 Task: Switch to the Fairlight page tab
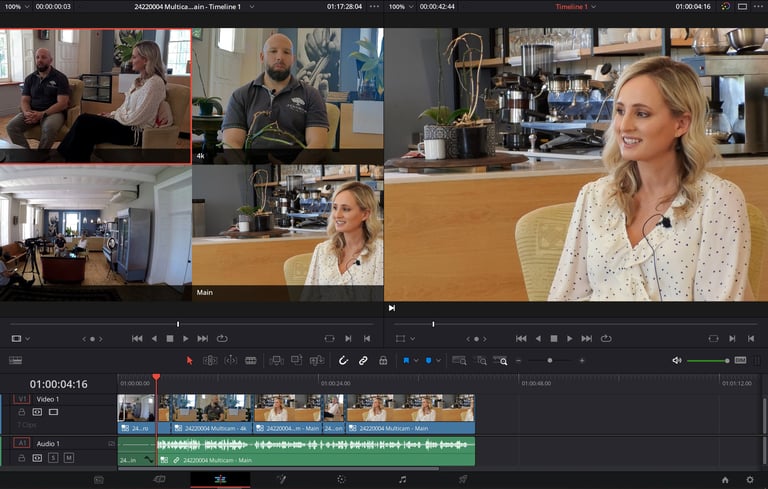(402, 480)
